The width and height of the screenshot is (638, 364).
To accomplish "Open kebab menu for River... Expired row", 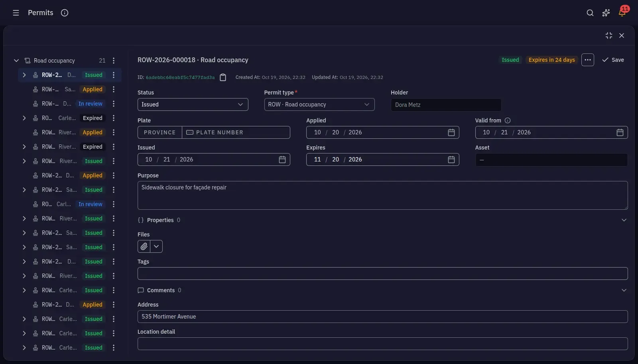I will click(114, 147).
